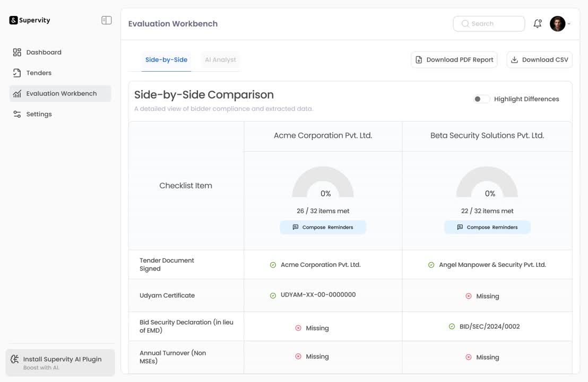Screen dimensions: 588x382
Task: Click the Beta Security Solutions Pvt. Ltd. column header
Action: (487, 136)
